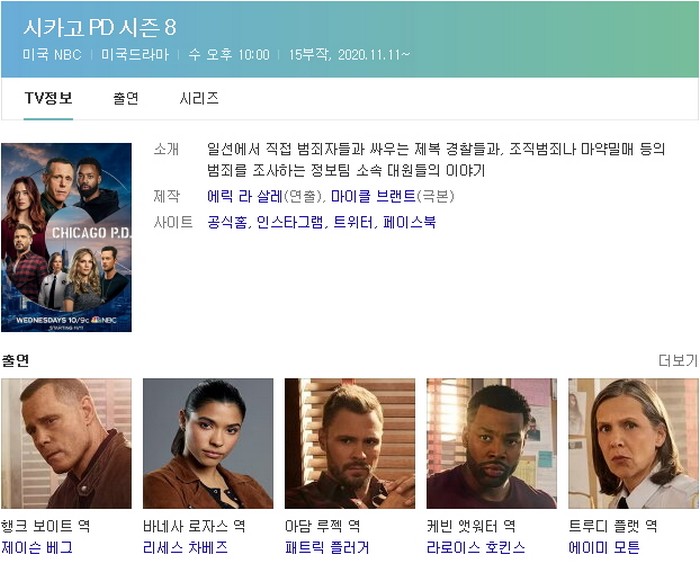Visit the 공식홈 official site link
This screenshot has height=564, width=700.
click(227, 222)
